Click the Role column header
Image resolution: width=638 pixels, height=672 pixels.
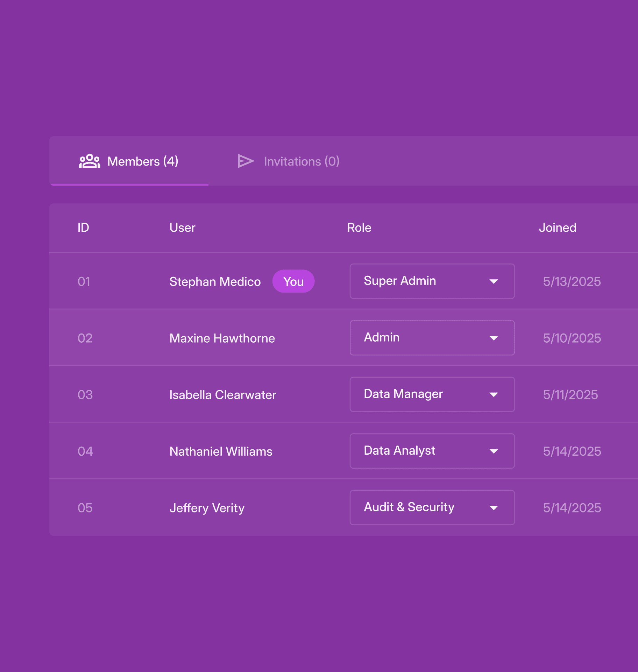click(x=359, y=227)
